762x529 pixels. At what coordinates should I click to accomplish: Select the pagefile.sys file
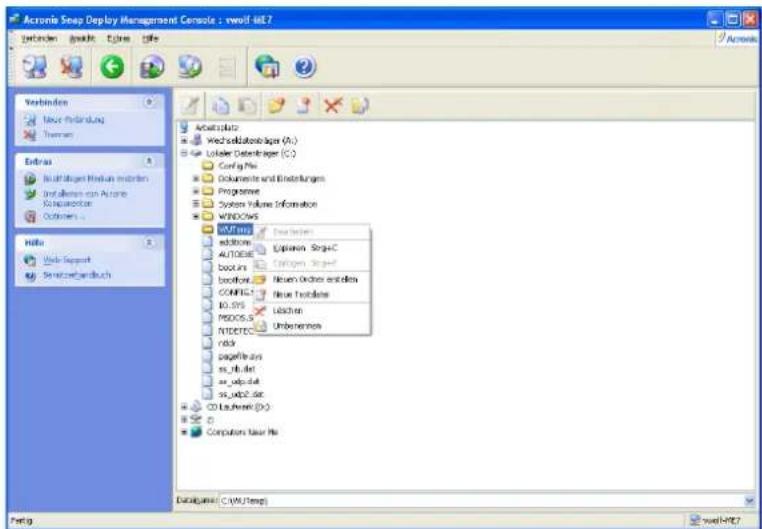tap(240, 356)
